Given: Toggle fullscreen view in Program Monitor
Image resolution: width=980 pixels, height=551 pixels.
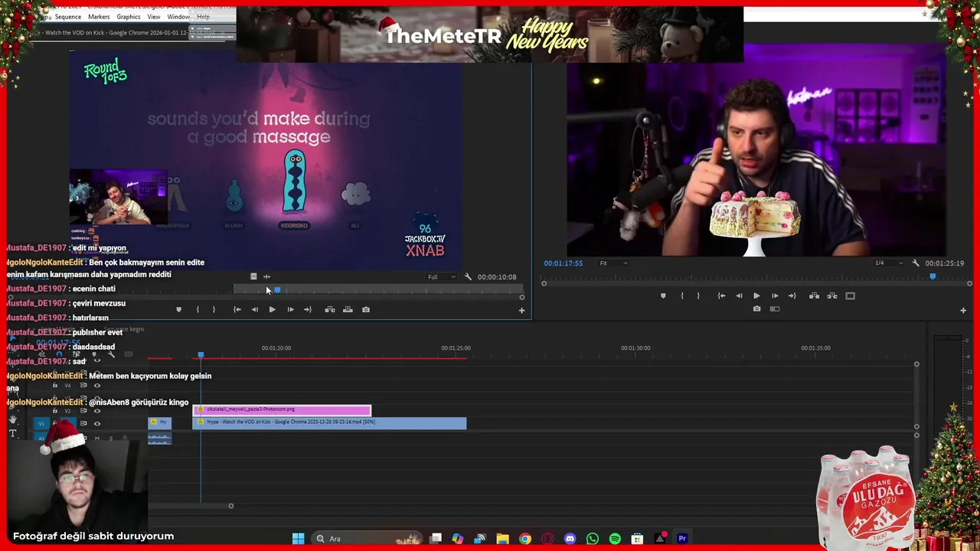Looking at the screenshot, I should point(851,296).
